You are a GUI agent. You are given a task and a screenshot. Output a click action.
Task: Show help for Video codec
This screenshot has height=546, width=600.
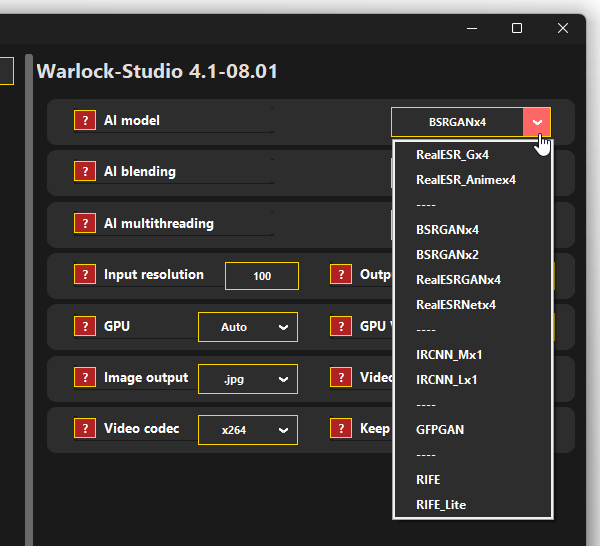85,429
